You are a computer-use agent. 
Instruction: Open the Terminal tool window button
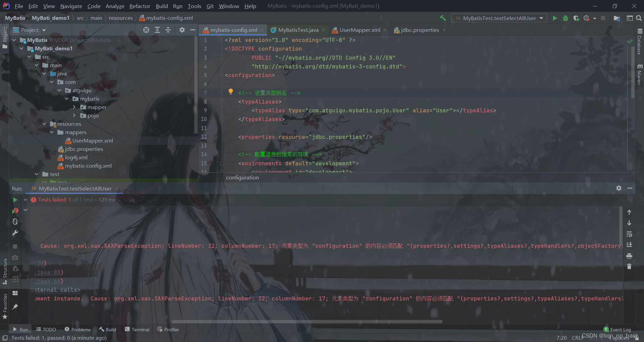pos(137,330)
